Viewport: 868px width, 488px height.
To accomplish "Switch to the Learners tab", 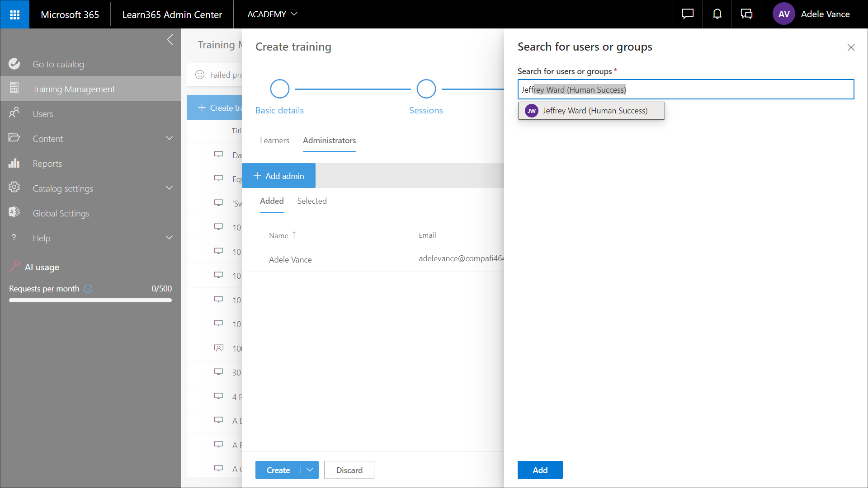I will coord(274,141).
